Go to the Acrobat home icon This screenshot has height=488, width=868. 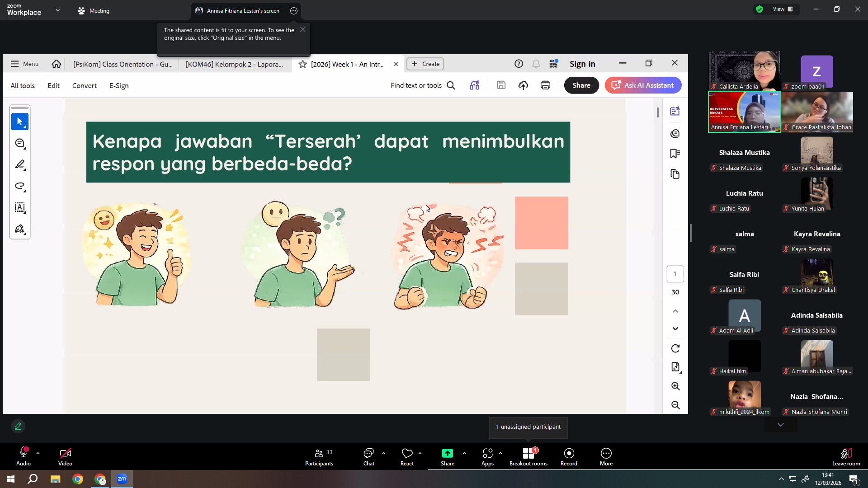click(57, 64)
